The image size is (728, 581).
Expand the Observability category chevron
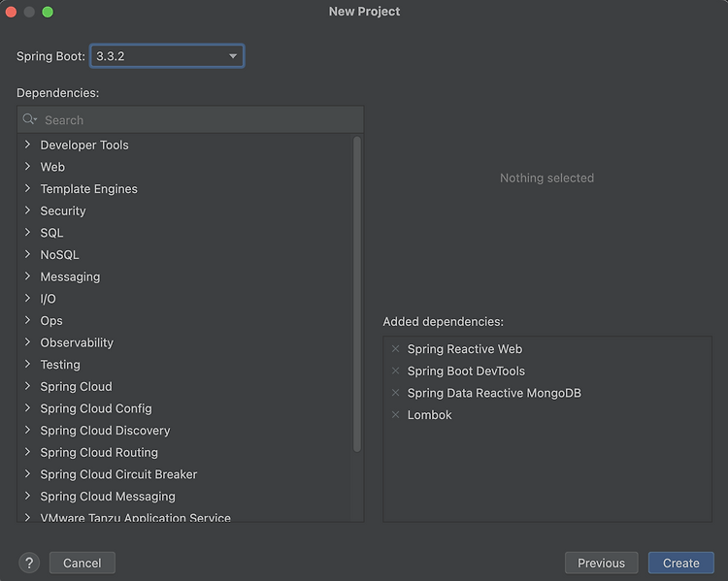27,342
